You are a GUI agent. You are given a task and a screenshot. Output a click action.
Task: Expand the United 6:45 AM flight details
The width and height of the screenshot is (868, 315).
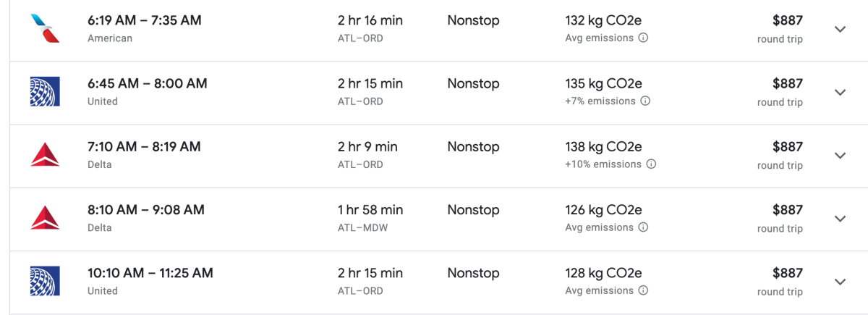pos(840,92)
